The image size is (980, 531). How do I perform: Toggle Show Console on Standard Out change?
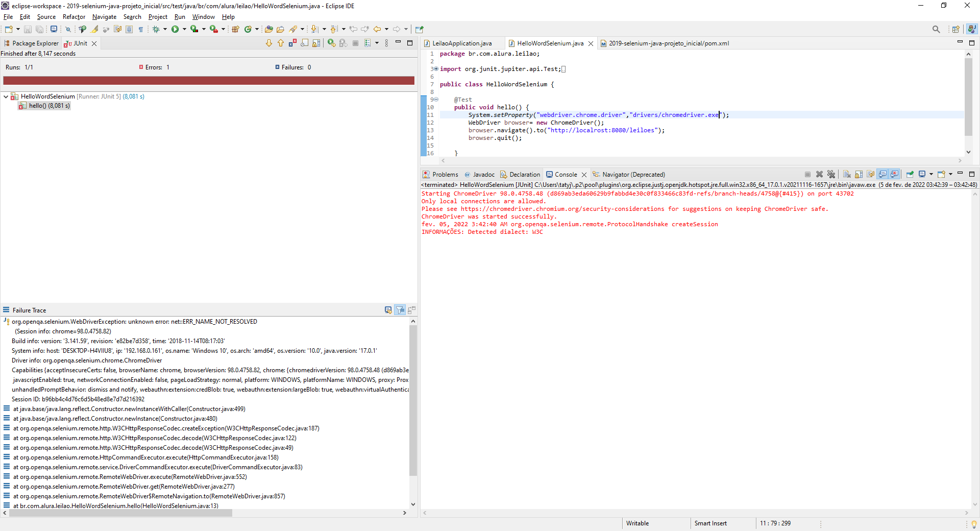[x=883, y=174]
